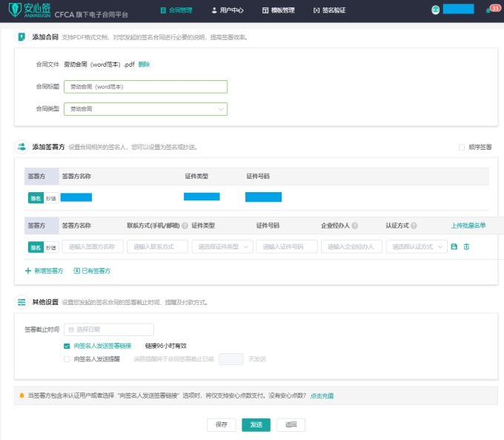Viewport: 504px width, 440px height.
Task: Click the help icon next to 认证方式
Action: point(413,226)
